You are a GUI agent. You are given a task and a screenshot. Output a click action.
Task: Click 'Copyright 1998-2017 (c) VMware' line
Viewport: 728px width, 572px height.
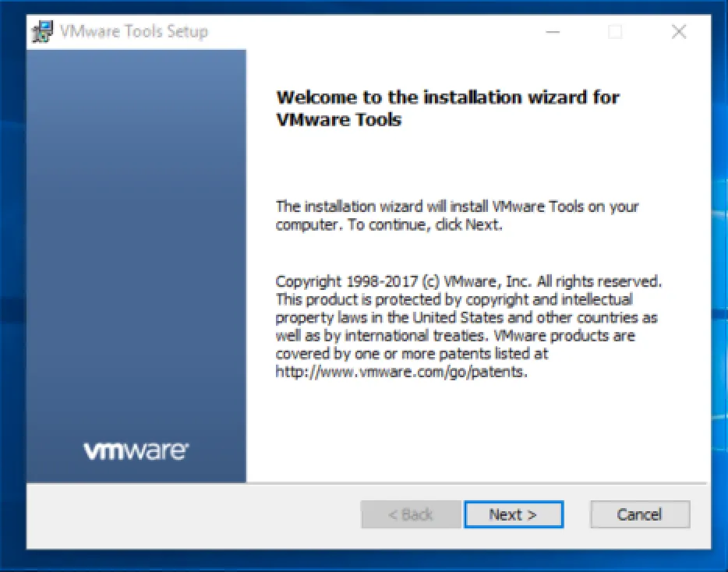(468, 281)
